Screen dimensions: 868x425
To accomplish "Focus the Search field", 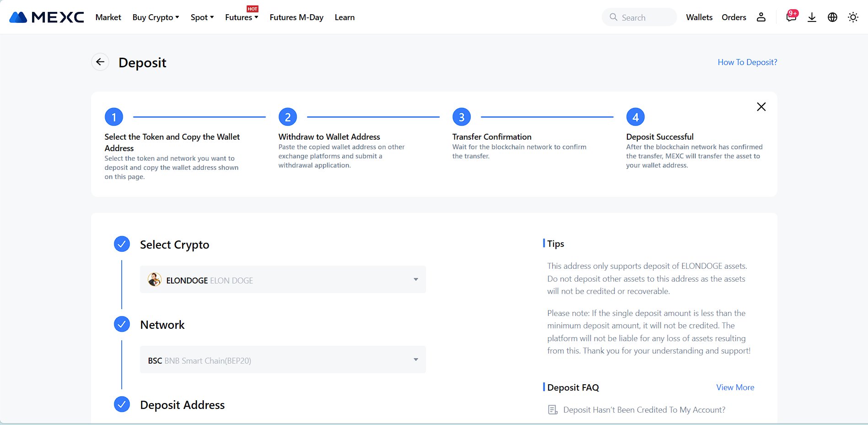I will click(639, 17).
